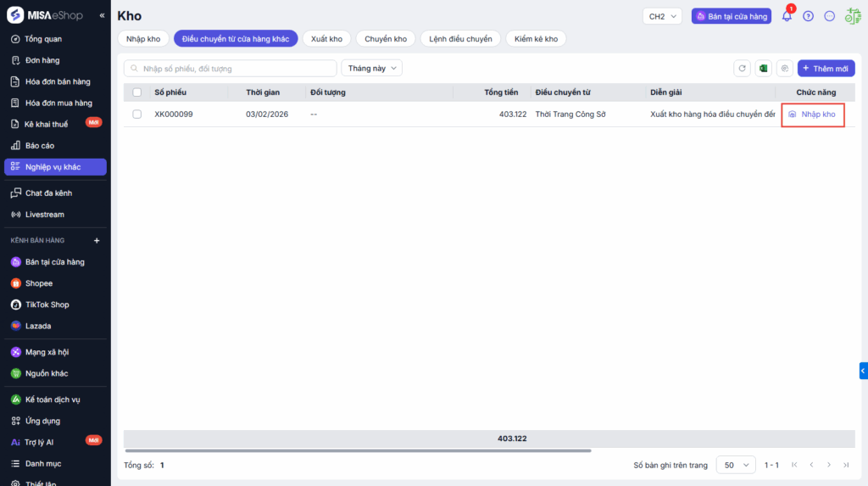868x486 pixels.
Task: Click the Thêm mới button
Action: [826, 68]
